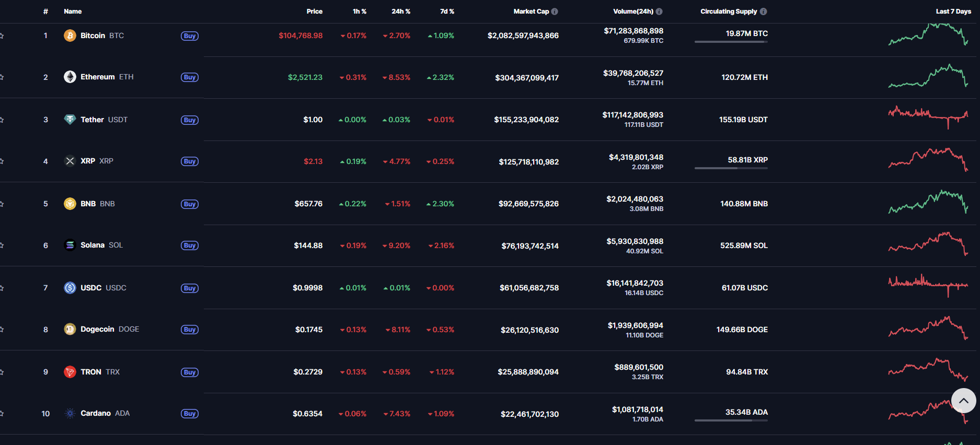The image size is (980, 445).
Task: Sort table by Volume(24h) column header
Action: point(633,11)
